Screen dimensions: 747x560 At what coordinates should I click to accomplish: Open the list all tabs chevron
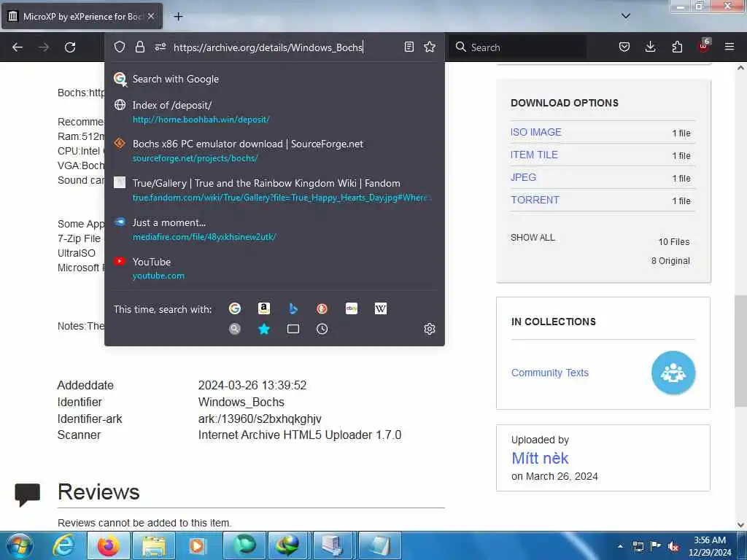click(626, 16)
